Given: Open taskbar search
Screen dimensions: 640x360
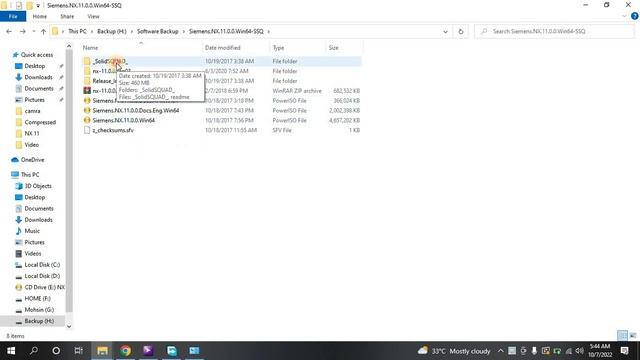Looking at the screenshot, I should [x=34, y=351].
